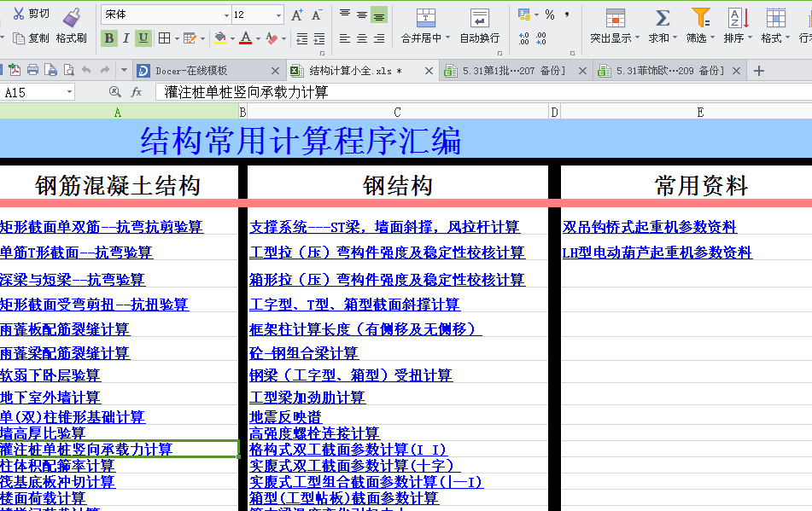
Task: Expand the borders dropdown arrow
Action: 177,38
